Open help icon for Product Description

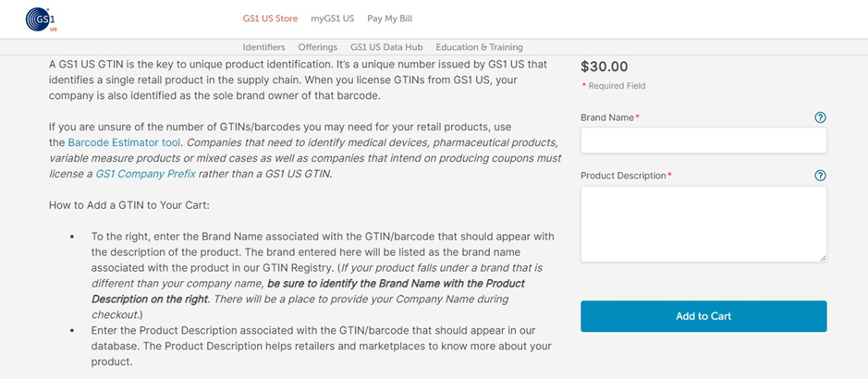tap(820, 176)
